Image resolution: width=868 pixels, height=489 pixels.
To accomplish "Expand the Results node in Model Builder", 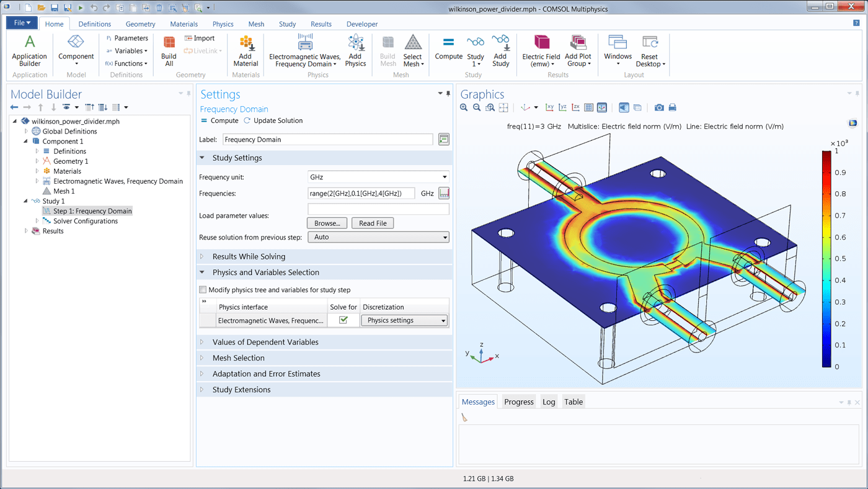I will [26, 231].
